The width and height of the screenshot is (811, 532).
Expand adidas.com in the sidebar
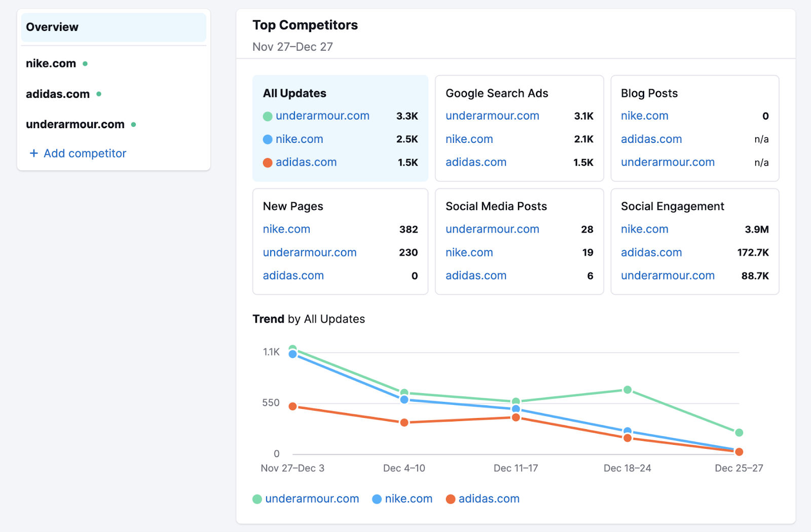pos(58,94)
